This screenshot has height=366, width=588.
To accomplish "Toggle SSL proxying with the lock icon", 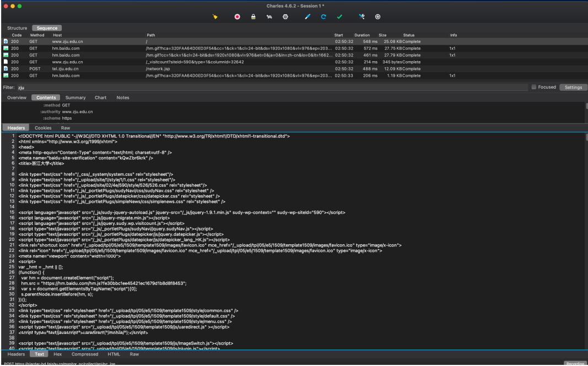I will [253, 17].
